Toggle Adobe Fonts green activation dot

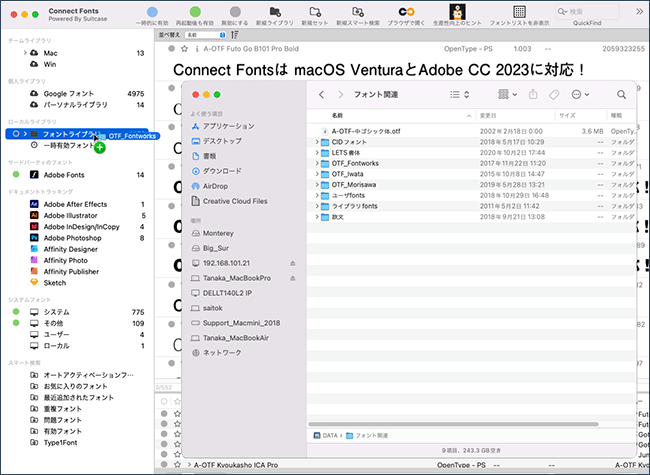pyautogui.click(x=16, y=174)
